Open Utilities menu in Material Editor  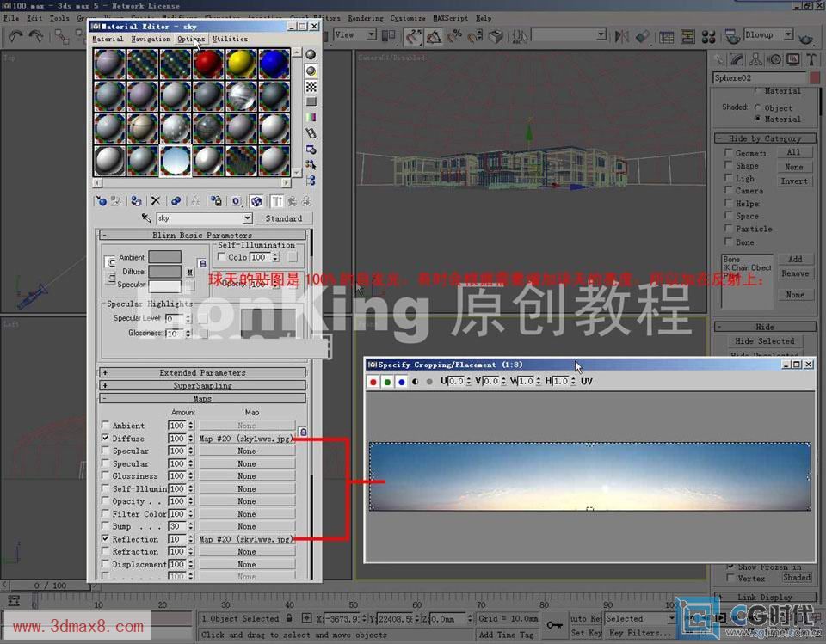pos(230,39)
